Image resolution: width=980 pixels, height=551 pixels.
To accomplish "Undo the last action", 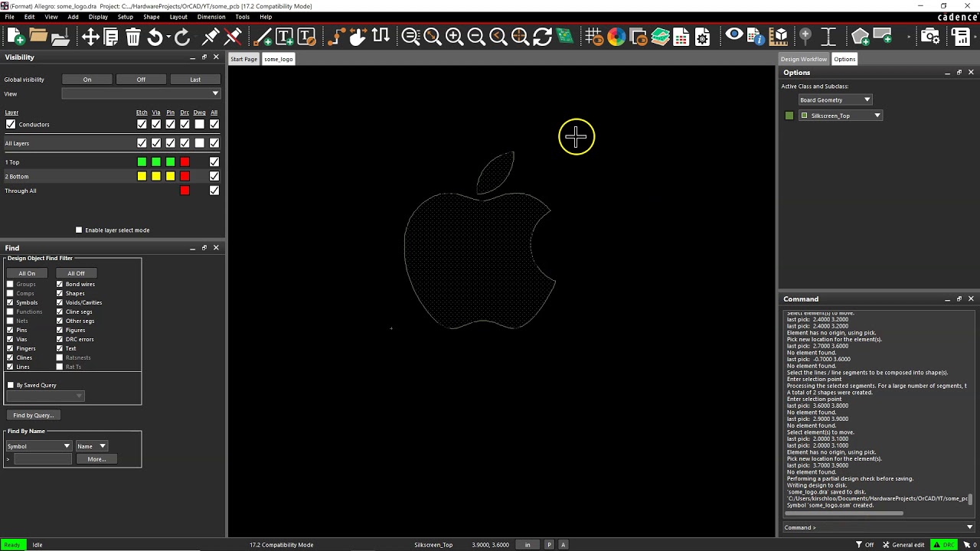I will click(x=155, y=36).
